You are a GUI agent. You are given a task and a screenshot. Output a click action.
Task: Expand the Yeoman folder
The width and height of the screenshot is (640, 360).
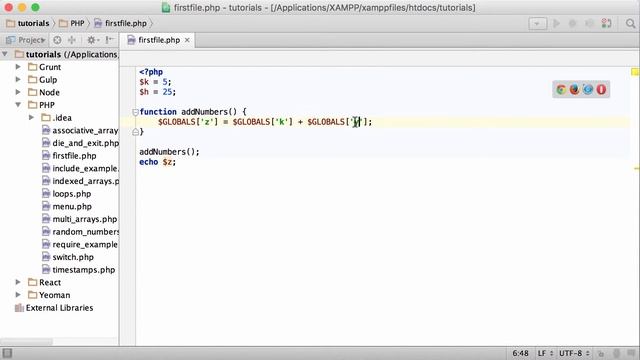click(18, 295)
